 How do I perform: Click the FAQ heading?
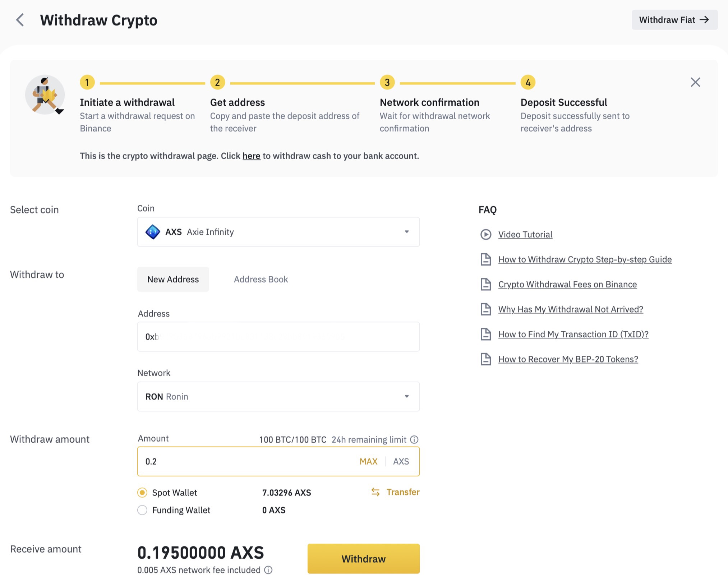click(487, 209)
